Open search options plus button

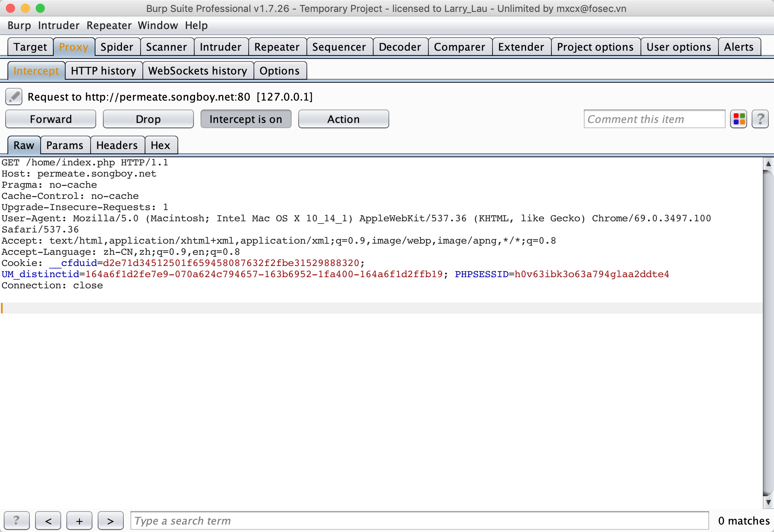[x=79, y=520]
